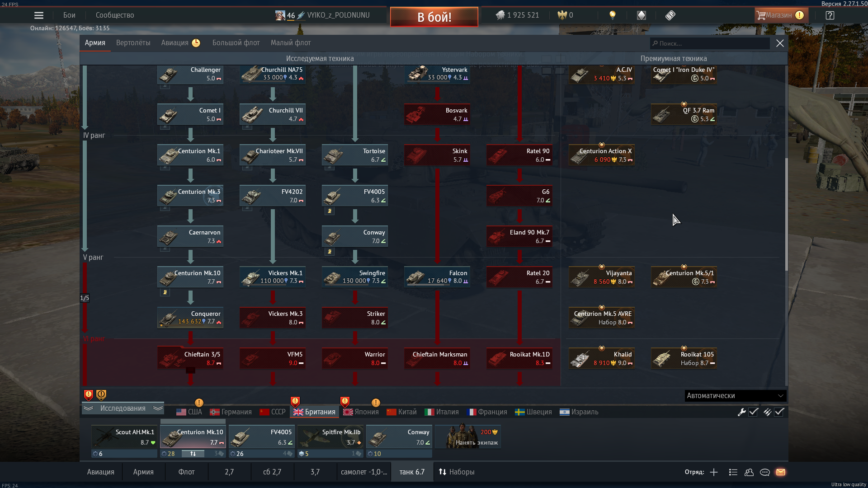Select the Армия preset
Screen dimensions: 868x488
coord(143,472)
